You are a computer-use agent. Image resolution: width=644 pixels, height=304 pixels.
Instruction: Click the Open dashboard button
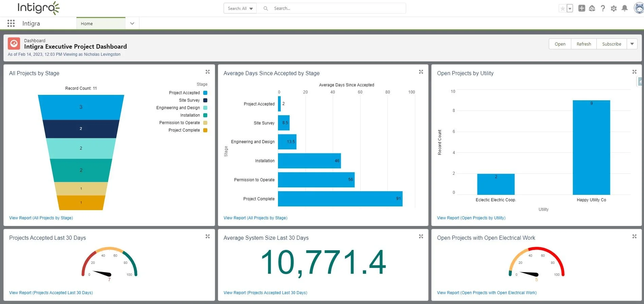tap(560, 44)
